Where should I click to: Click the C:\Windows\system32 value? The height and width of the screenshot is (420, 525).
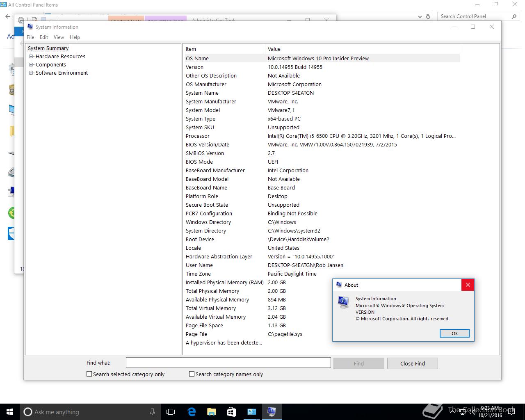pos(294,231)
